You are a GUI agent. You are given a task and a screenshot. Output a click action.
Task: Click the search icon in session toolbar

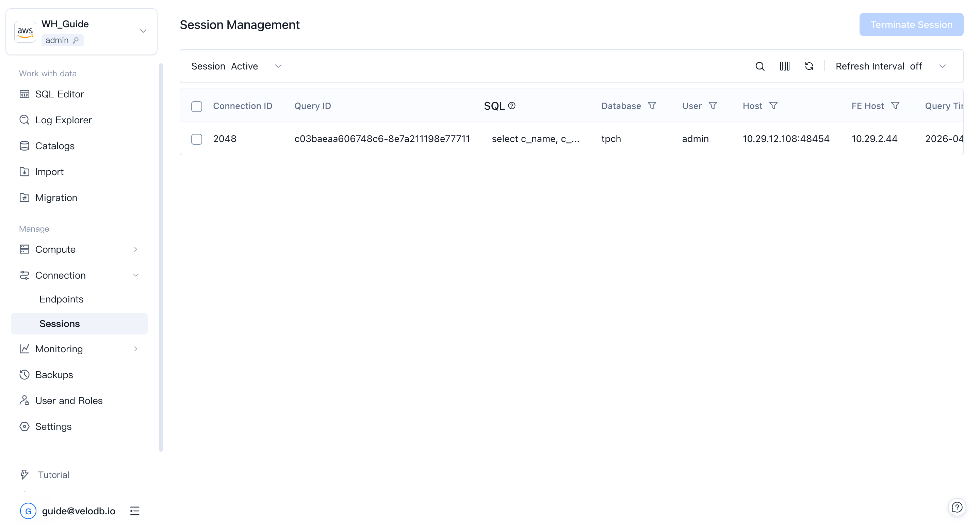click(760, 66)
